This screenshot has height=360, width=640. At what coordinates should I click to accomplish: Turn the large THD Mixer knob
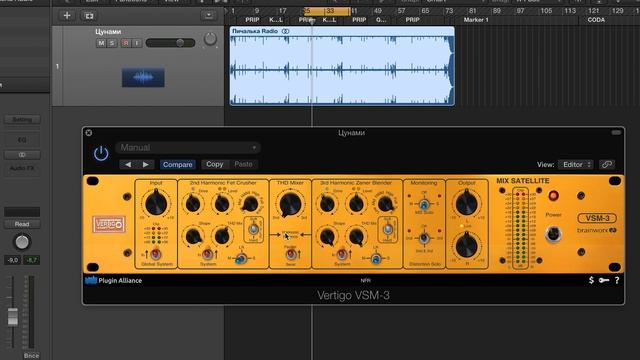coord(290,204)
